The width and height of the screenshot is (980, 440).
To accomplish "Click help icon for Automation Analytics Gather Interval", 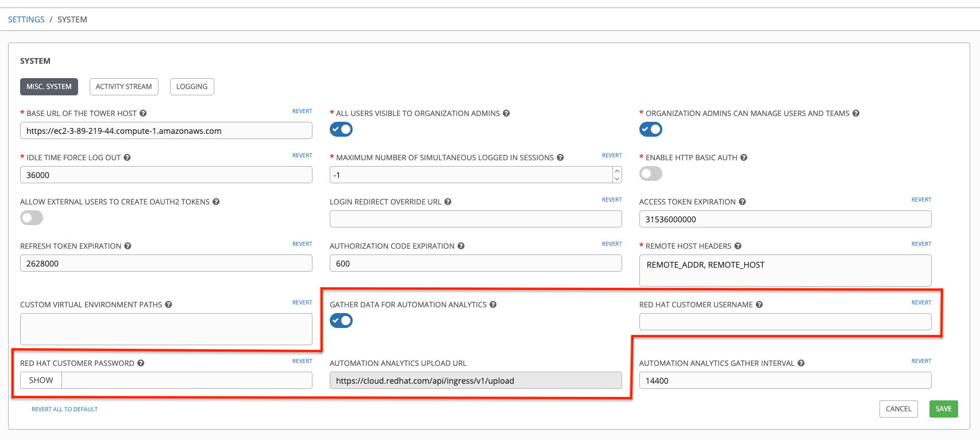I will [801, 364].
